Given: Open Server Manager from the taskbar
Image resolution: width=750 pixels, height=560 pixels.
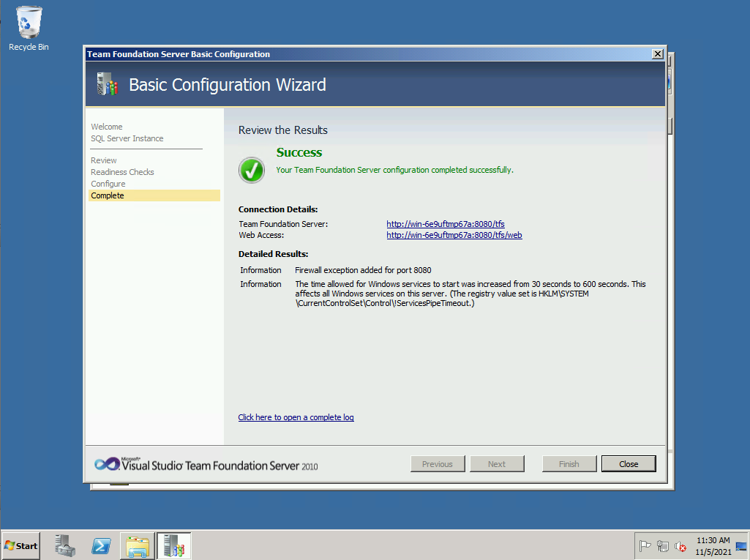Looking at the screenshot, I should coord(66,545).
